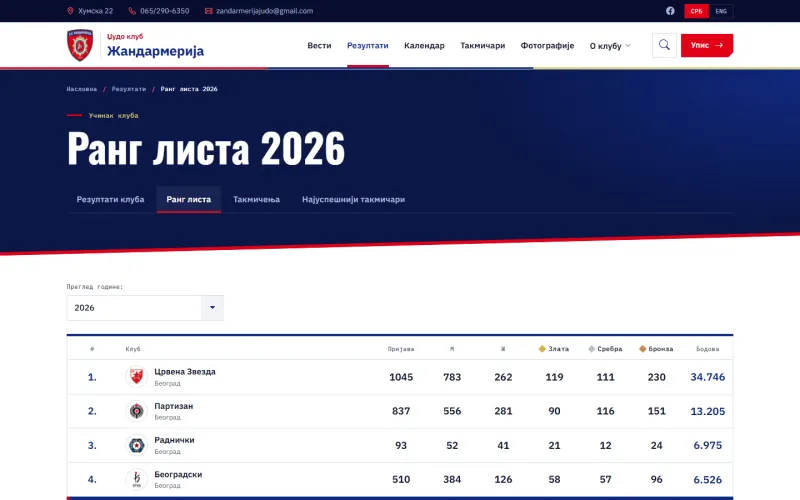Click the Црвена Звезда club name
800x500 pixels.
pyautogui.click(x=185, y=372)
